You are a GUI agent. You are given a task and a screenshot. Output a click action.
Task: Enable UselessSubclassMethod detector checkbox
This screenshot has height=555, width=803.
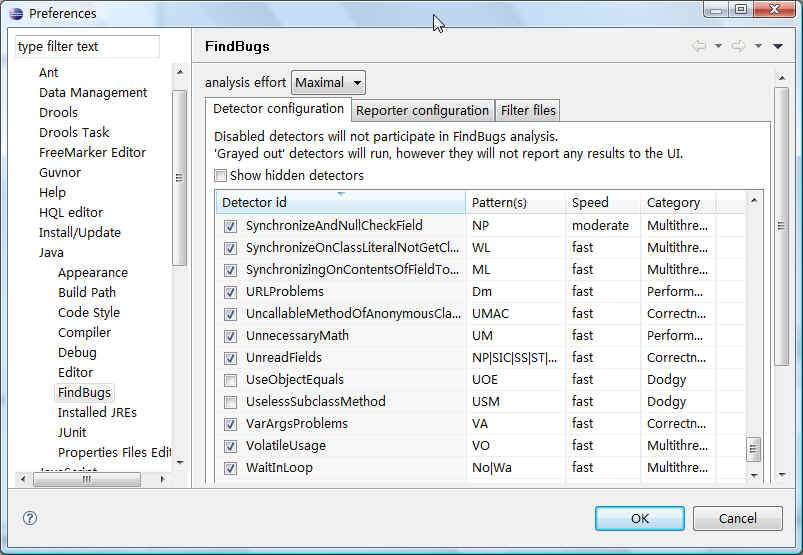click(x=230, y=402)
